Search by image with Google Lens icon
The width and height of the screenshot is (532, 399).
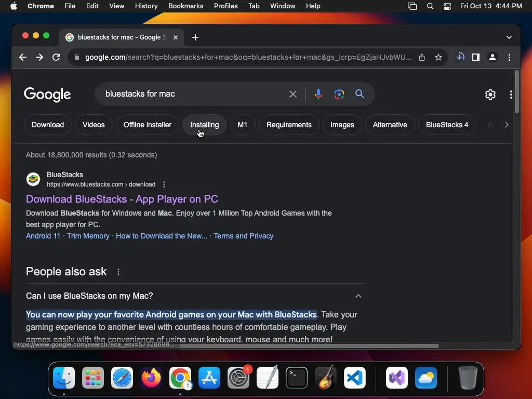(x=339, y=94)
